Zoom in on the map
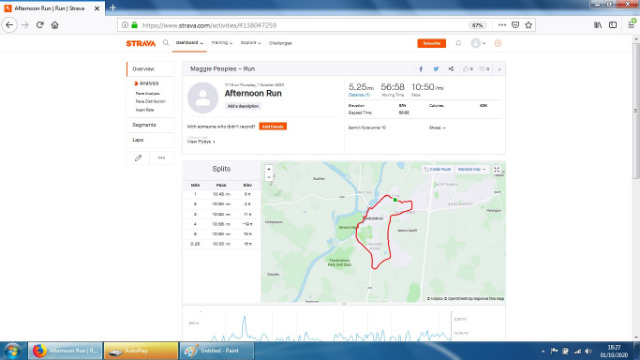Image resolution: width=640 pixels, height=360 pixels. point(269,169)
